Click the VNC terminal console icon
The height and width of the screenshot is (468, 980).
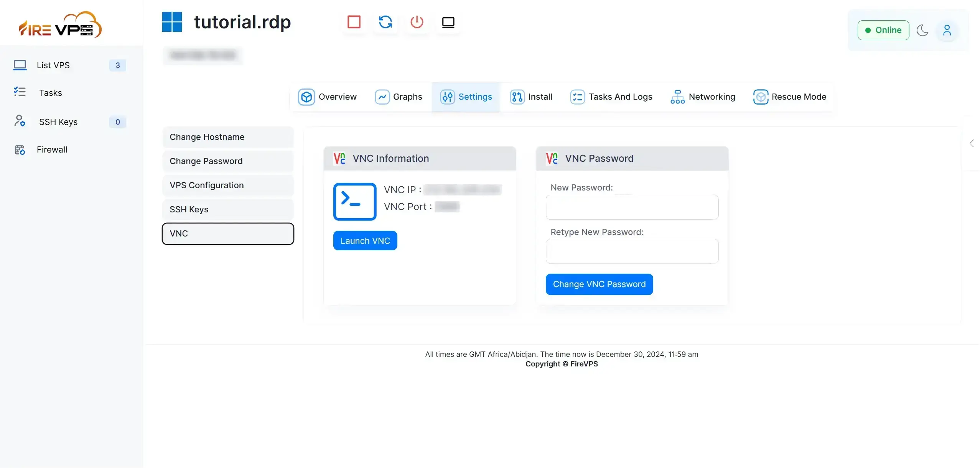pyautogui.click(x=354, y=202)
